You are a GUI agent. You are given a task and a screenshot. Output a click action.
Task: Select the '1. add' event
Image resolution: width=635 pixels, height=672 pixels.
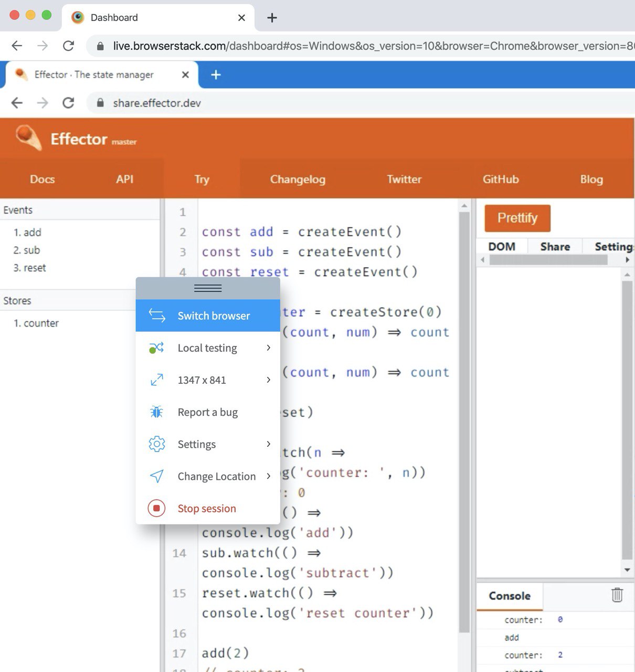coord(27,232)
